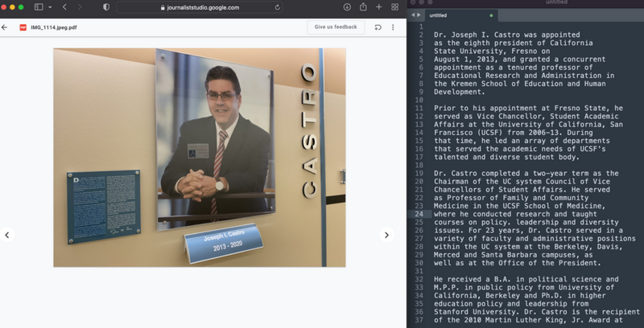The image size is (644, 328).
Task: Go back with Safari's back arrow
Action: tap(64, 7)
